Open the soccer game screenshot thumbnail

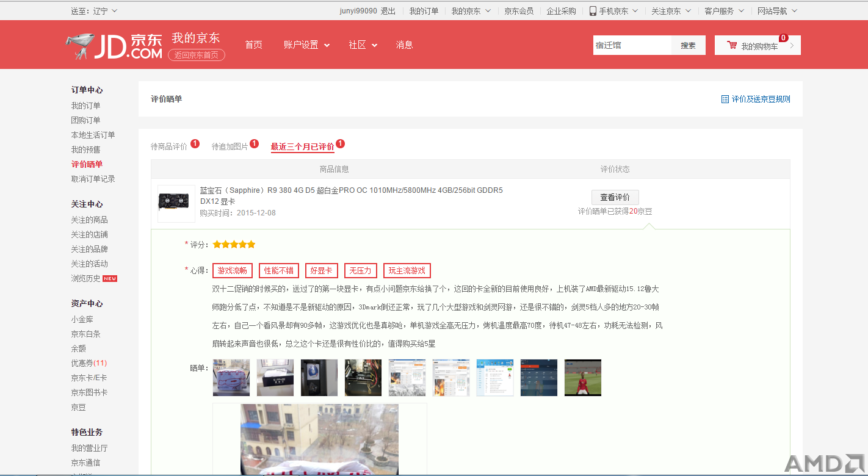click(x=583, y=378)
